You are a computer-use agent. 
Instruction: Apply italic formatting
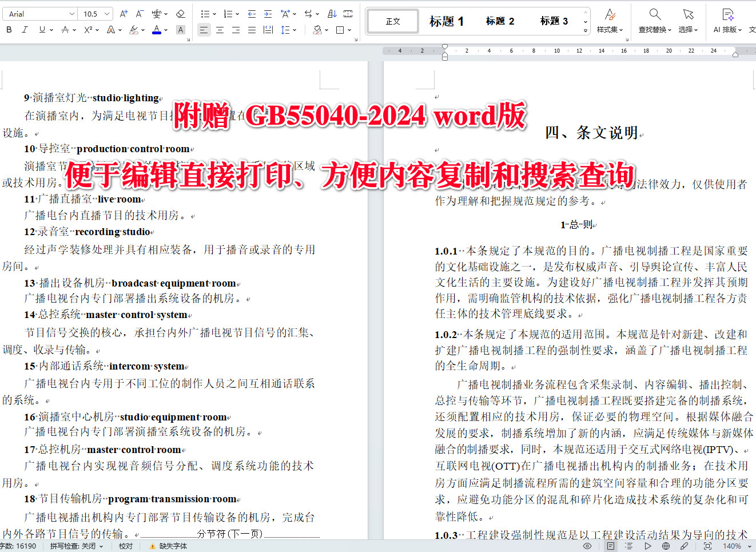tap(25, 29)
